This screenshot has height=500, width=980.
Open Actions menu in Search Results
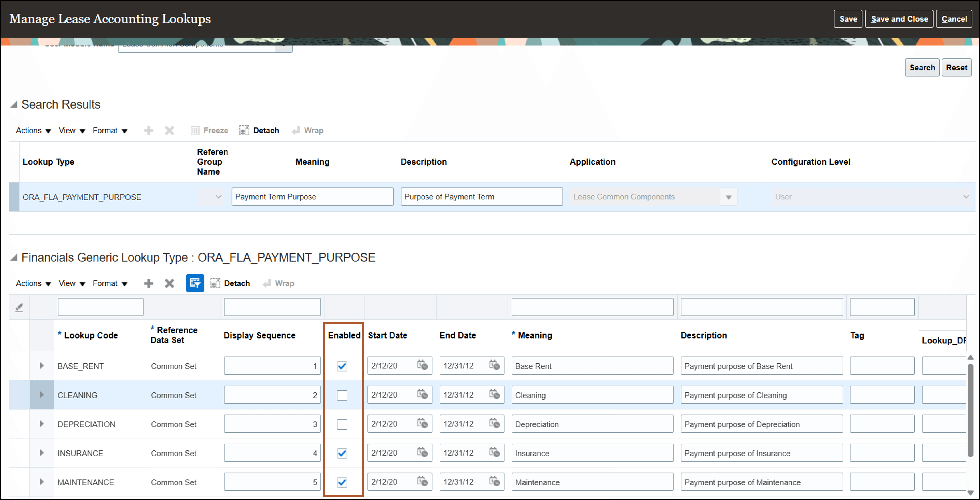point(33,131)
